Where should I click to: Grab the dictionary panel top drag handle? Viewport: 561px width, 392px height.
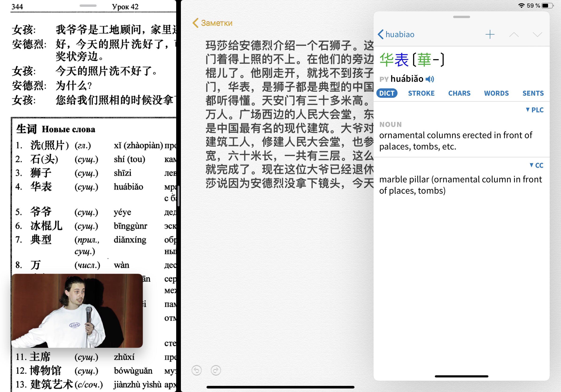click(461, 17)
